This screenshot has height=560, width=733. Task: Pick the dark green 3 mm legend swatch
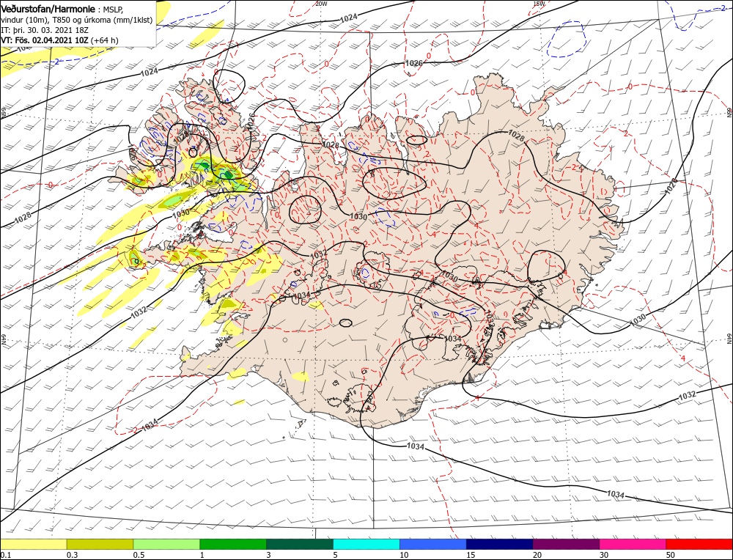tap(300, 544)
